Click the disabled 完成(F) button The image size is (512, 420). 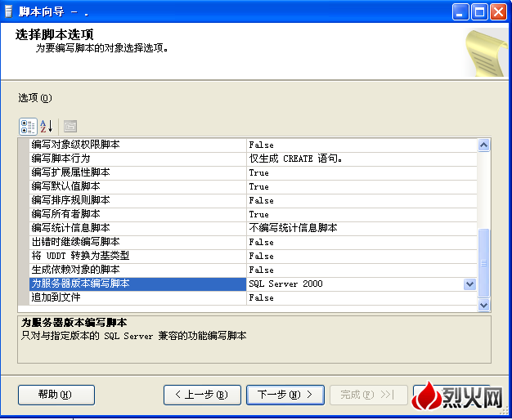pos(369,395)
